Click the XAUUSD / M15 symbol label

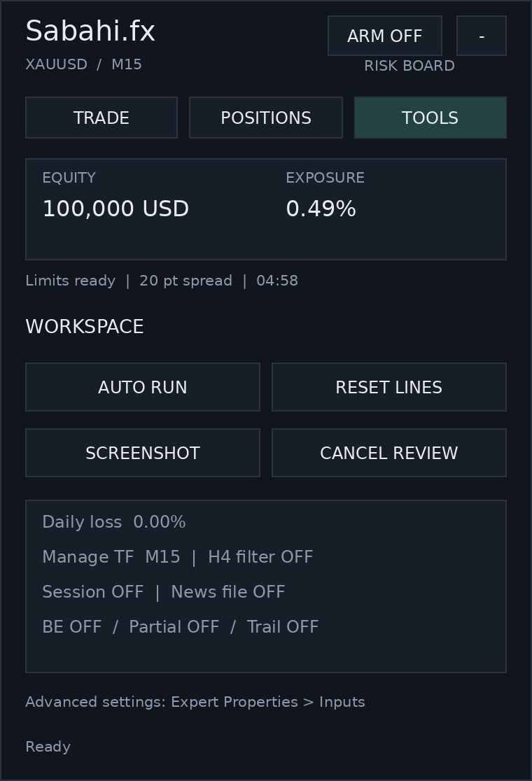(x=84, y=64)
